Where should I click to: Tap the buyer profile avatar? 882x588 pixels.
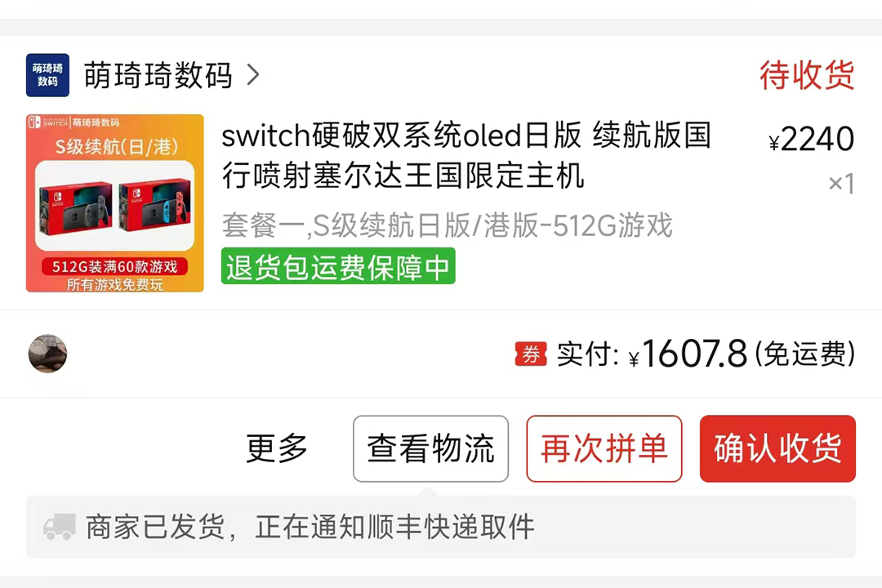click(48, 354)
